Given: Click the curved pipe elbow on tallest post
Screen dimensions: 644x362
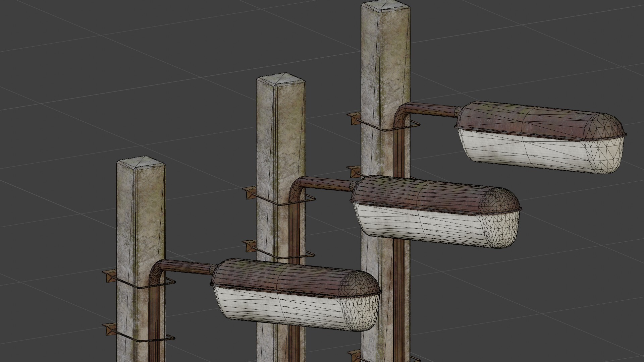Looking at the screenshot, I should tap(401, 115).
